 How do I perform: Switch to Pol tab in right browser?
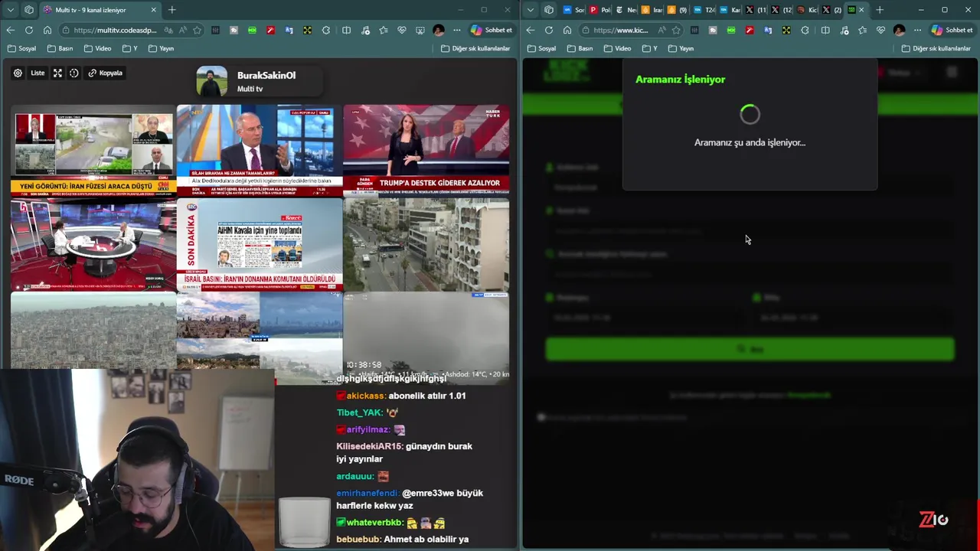pos(600,10)
